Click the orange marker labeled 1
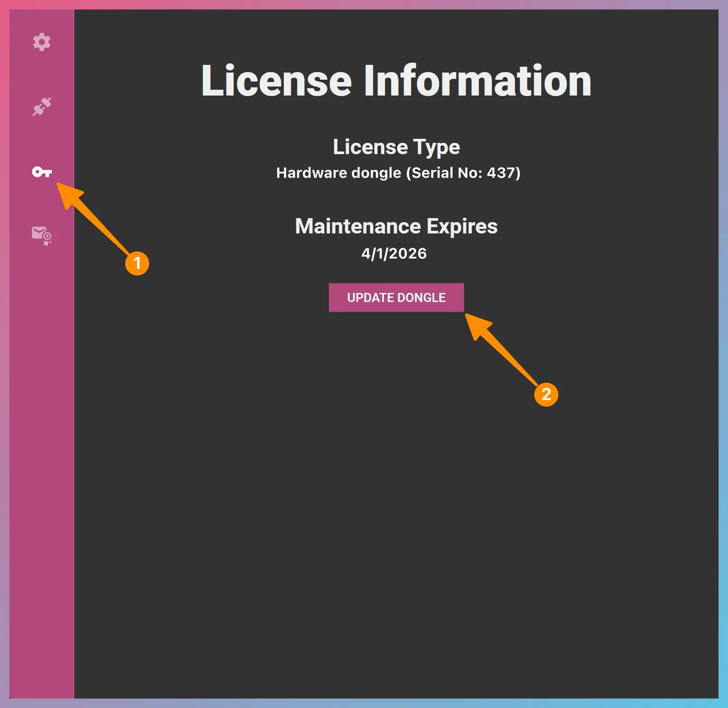The width and height of the screenshot is (728, 708). coord(137,264)
